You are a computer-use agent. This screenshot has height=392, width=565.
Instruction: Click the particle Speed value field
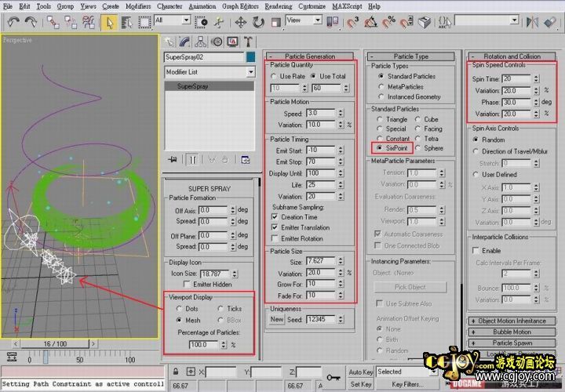pos(320,113)
